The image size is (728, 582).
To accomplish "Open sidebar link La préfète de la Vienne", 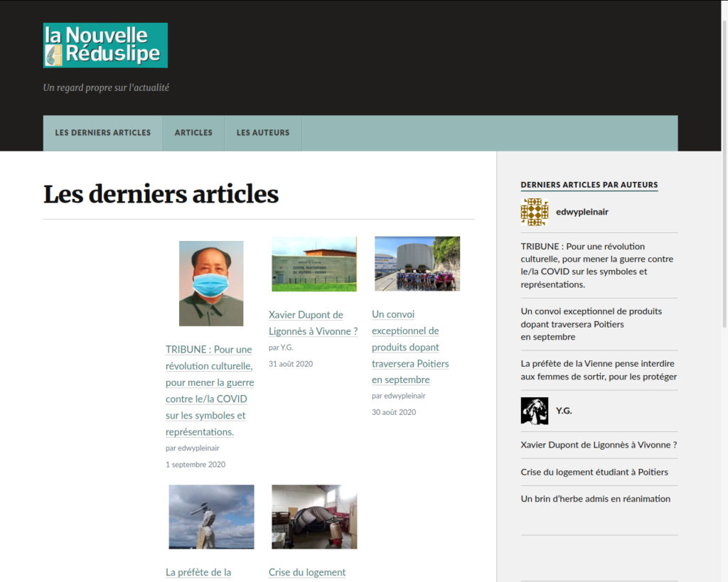I will coord(599,370).
